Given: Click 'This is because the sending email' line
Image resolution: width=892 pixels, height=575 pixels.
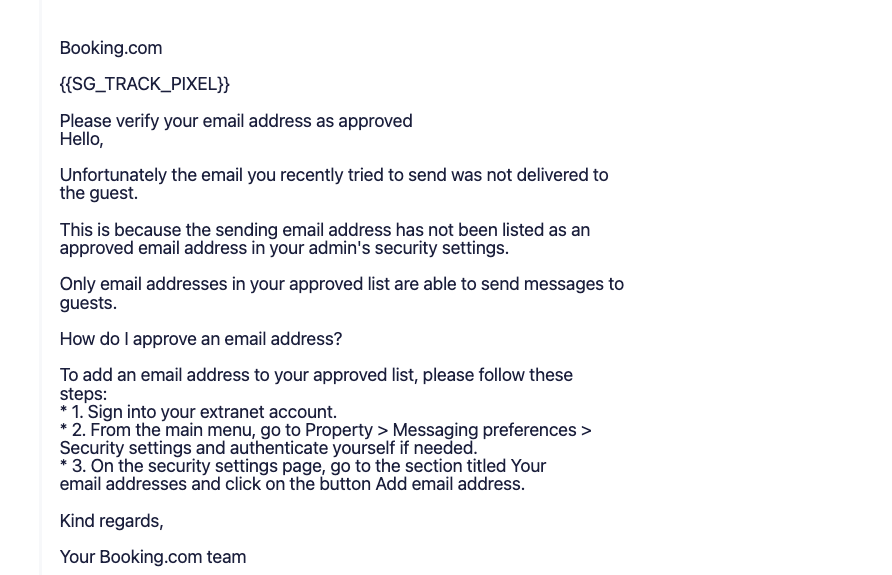Looking at the screenshot, I should [325, 230].
